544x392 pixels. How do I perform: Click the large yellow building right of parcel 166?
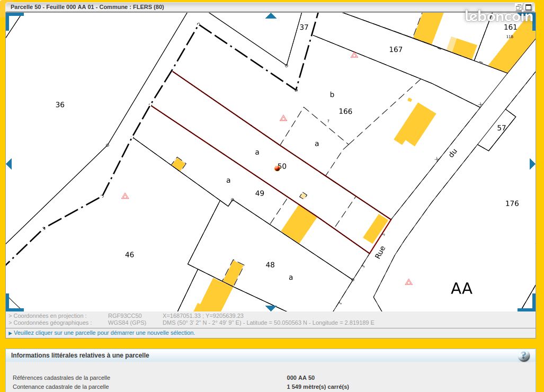[415, 124]
